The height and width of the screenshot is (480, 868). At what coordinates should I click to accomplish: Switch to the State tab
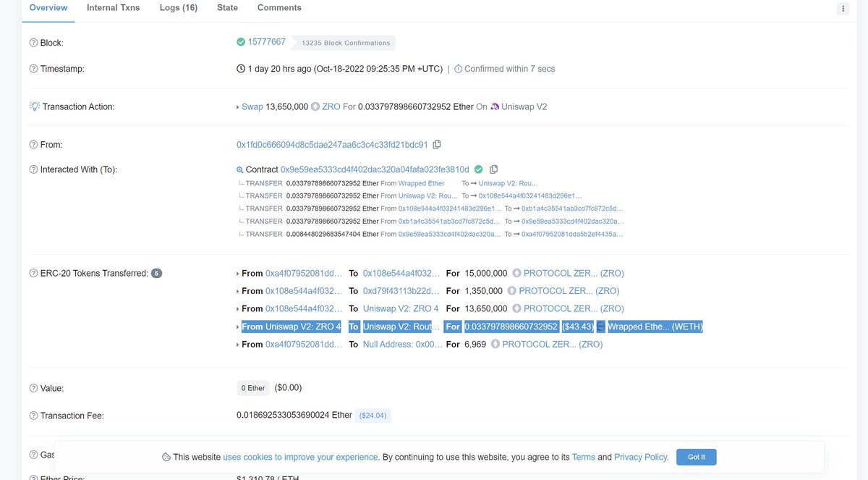point(227,8)
